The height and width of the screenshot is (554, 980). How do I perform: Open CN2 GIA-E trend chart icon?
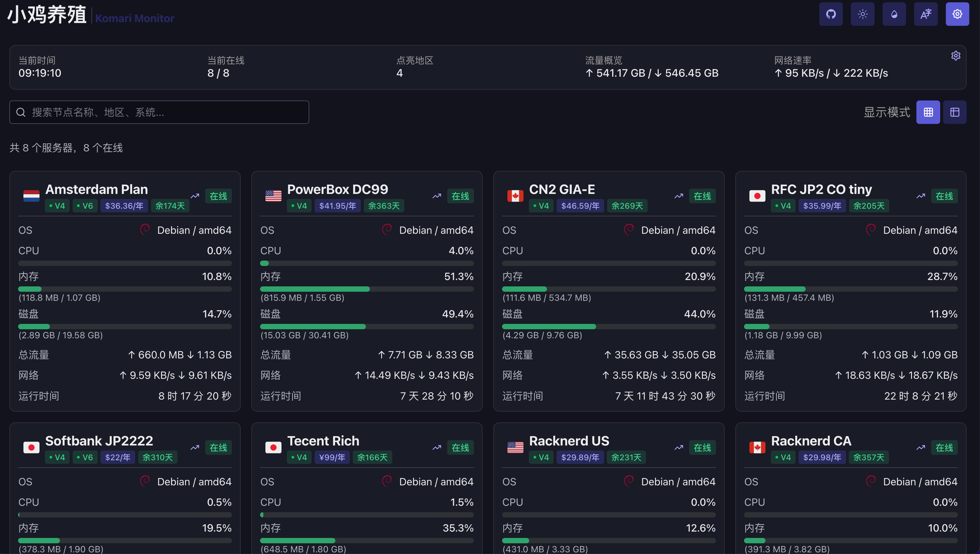pyautogui.click(x=679, y=196)
